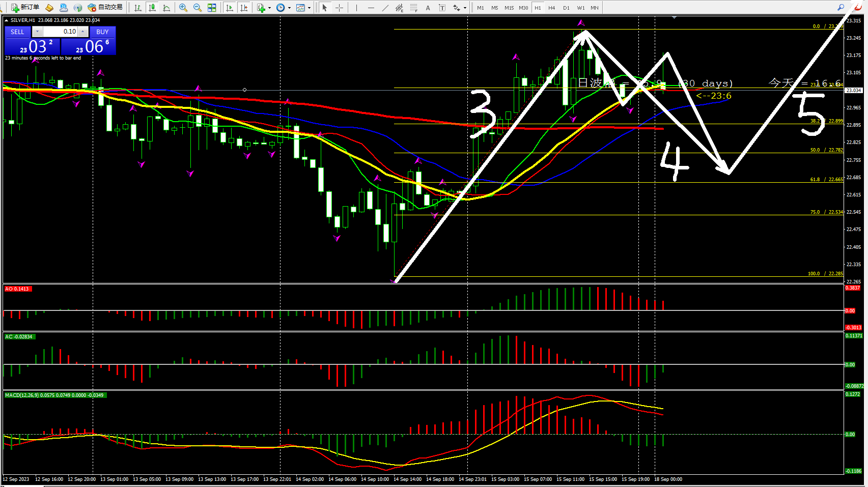Toggle AutoTrading (自动交易) button

tap(105, 8)
